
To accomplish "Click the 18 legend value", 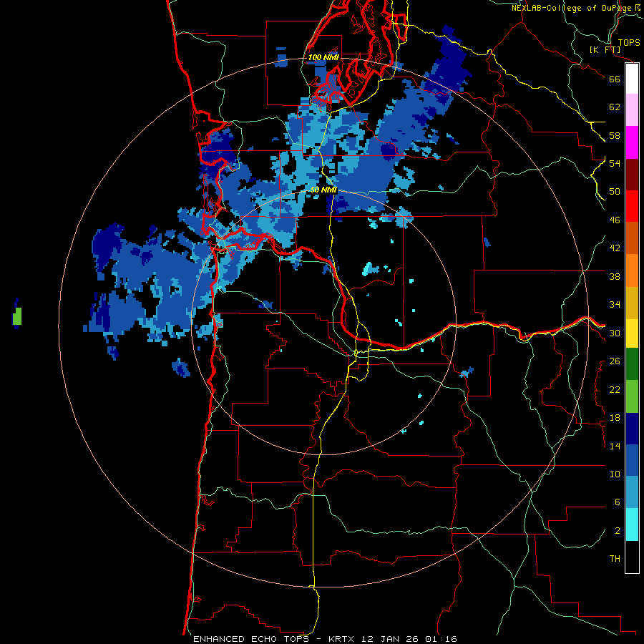I will point(615,418).
